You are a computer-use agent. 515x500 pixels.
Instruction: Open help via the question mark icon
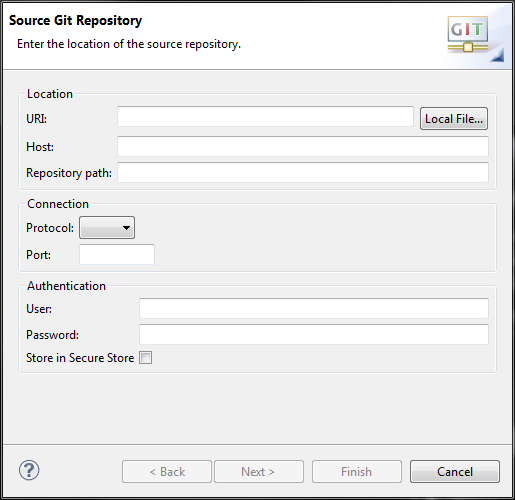pos(29,470)
